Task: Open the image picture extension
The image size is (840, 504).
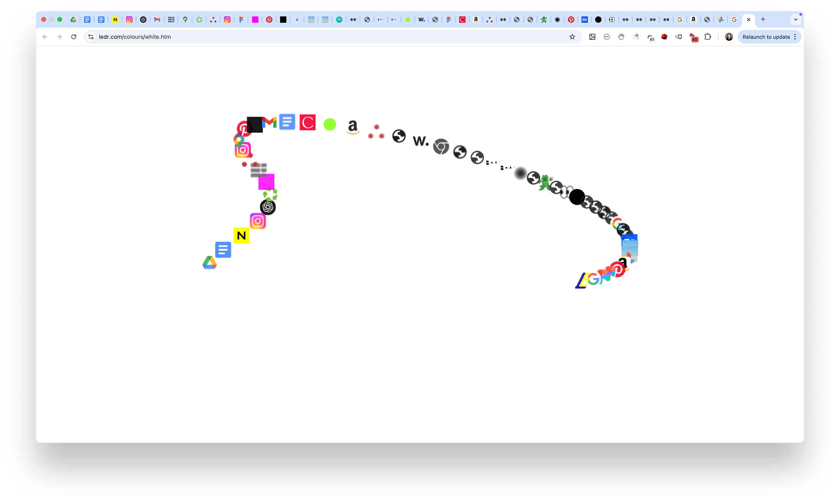Action: tap(592, 37)
